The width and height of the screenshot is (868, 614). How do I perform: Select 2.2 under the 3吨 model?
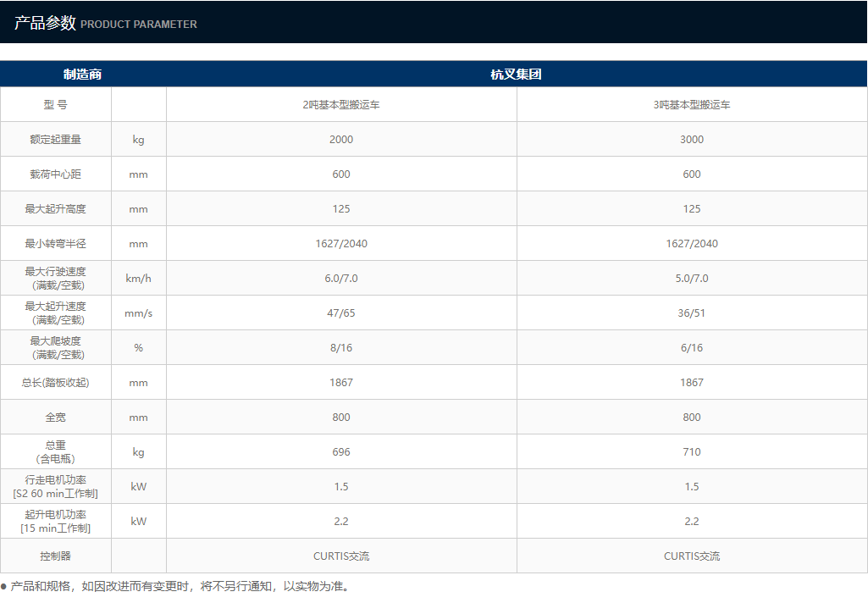(x=691, y=522)
